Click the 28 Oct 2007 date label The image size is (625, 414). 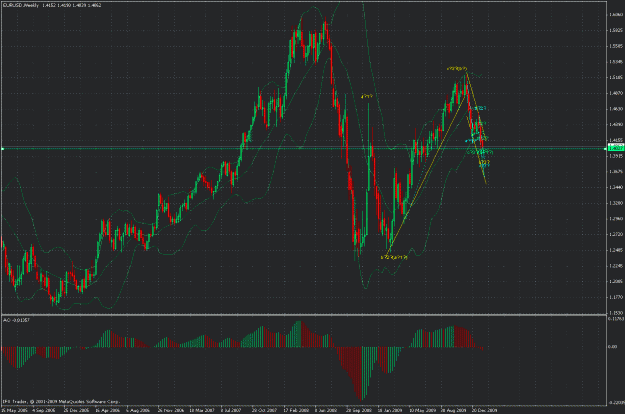(264, 410)
